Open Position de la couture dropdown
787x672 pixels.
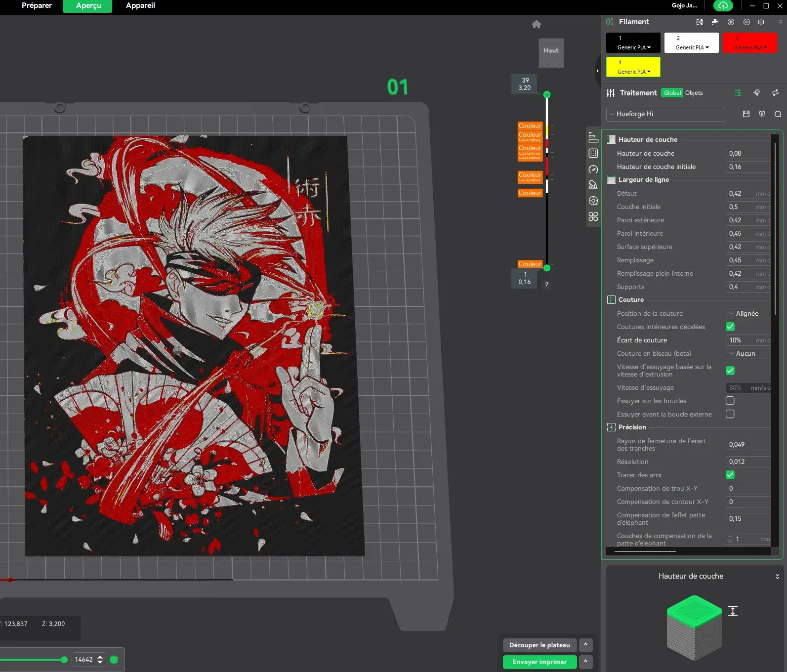(x=748, y=313)
